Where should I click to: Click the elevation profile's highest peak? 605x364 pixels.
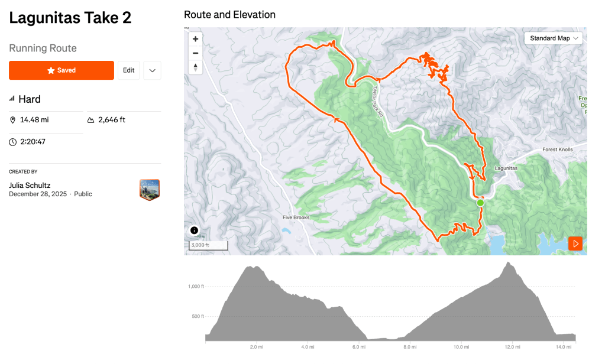tap(508, 264)
